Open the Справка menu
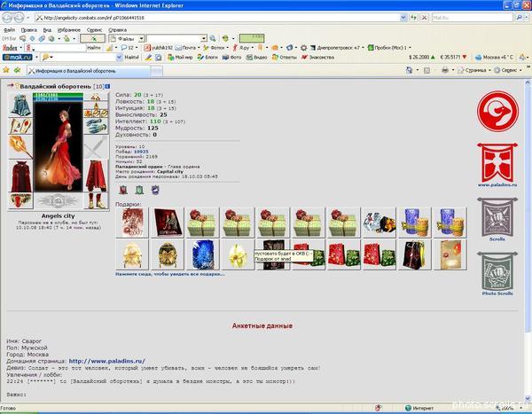 (x=117, y=30)
